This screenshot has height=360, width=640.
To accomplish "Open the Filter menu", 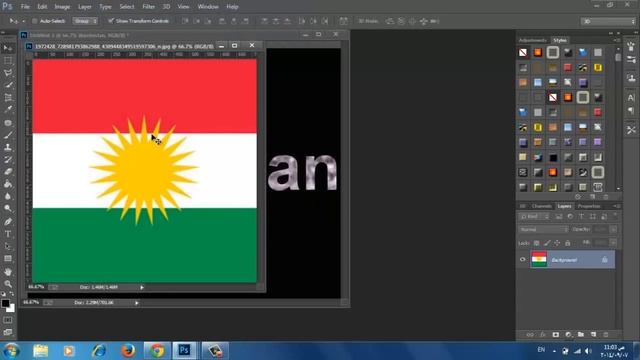I will (x=149, y=7).
